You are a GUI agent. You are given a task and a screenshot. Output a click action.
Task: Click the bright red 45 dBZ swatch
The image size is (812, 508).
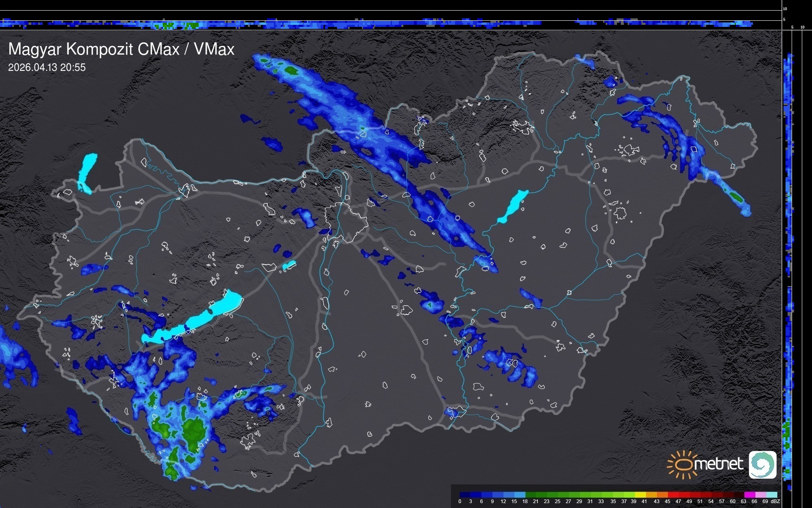[x=673, y=495]
